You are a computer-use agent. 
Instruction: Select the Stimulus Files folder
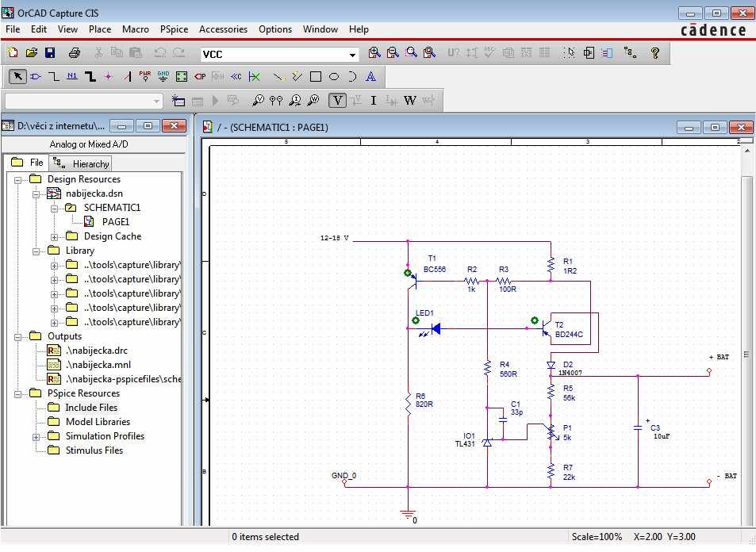[94, 450]
